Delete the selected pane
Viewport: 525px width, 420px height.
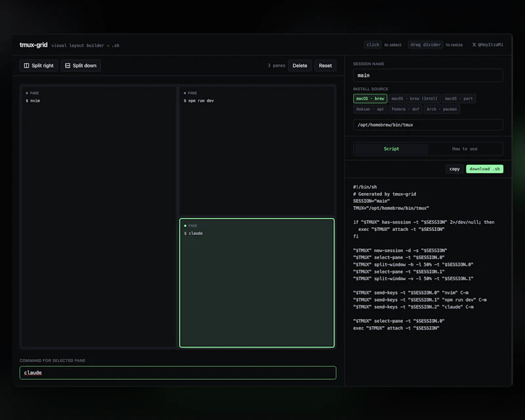point(300,66)
